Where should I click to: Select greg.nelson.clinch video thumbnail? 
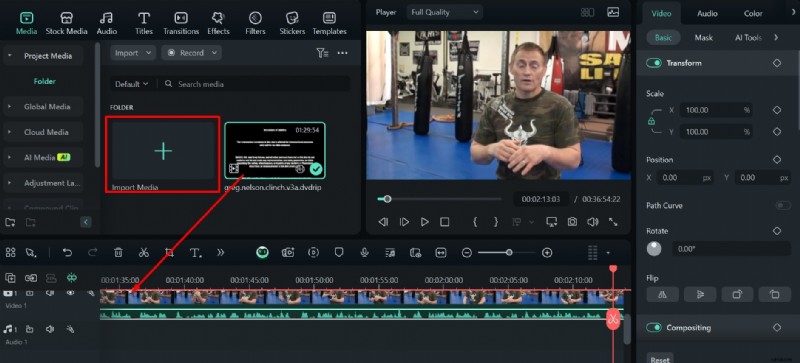[x=275, y=151]
